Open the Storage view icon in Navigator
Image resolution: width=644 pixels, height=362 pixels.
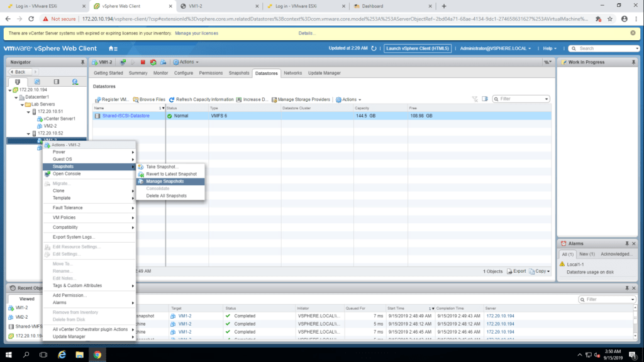tap(56, 82)
